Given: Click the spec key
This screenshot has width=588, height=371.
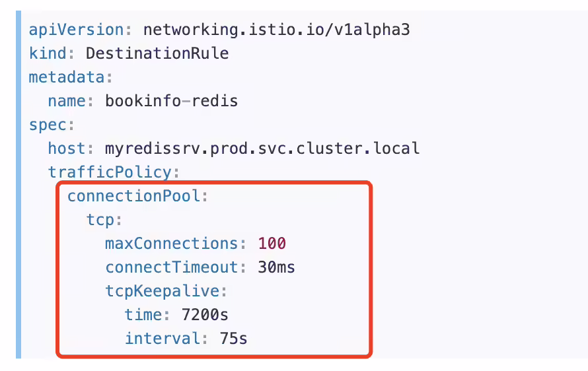Looking at the screenshot, I should point(48,125).
